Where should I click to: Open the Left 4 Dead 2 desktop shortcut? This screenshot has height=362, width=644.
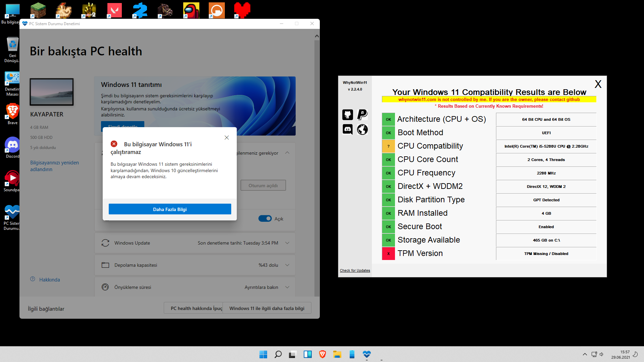tap(89, 10)
